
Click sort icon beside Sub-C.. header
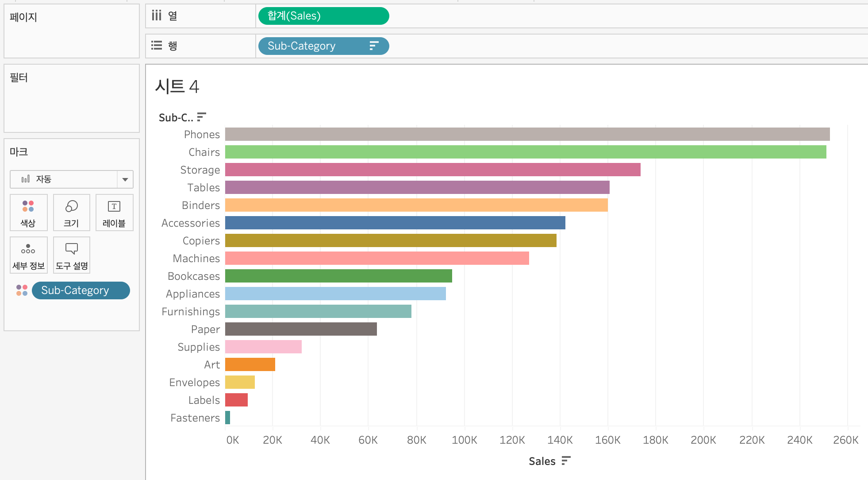coord(201,117)
